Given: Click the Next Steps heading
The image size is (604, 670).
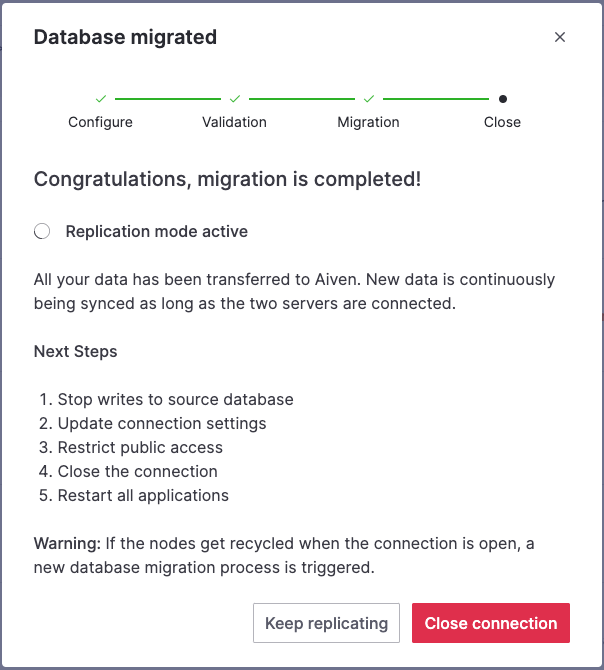Looking at the screenshot, I should [76, 352].
